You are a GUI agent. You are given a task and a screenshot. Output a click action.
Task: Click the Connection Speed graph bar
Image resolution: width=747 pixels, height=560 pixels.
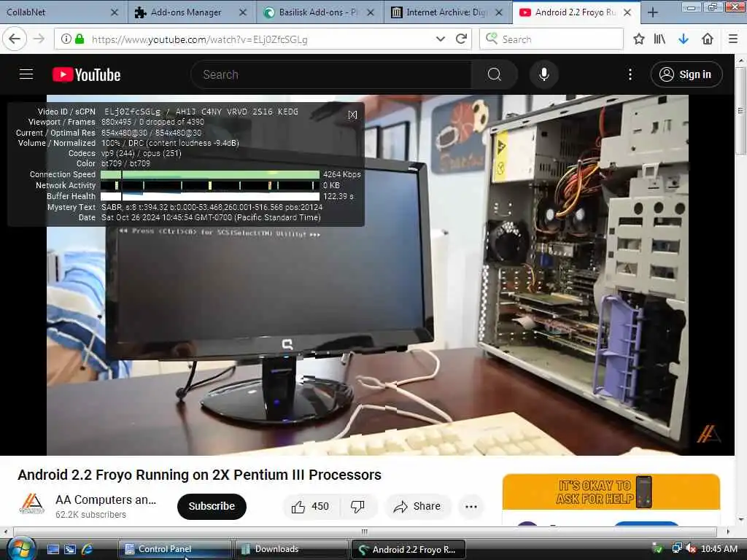[x=210, y=175]
